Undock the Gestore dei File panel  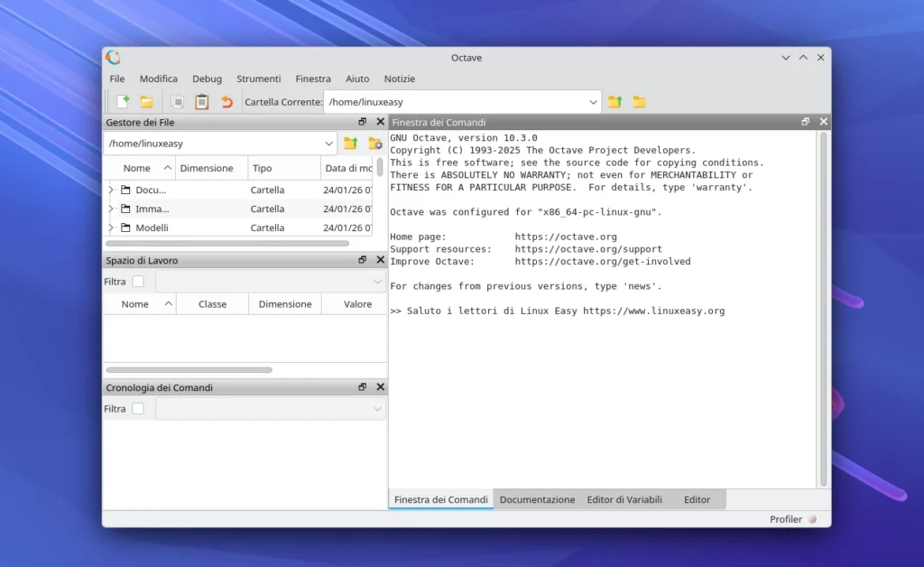[363, 121]
